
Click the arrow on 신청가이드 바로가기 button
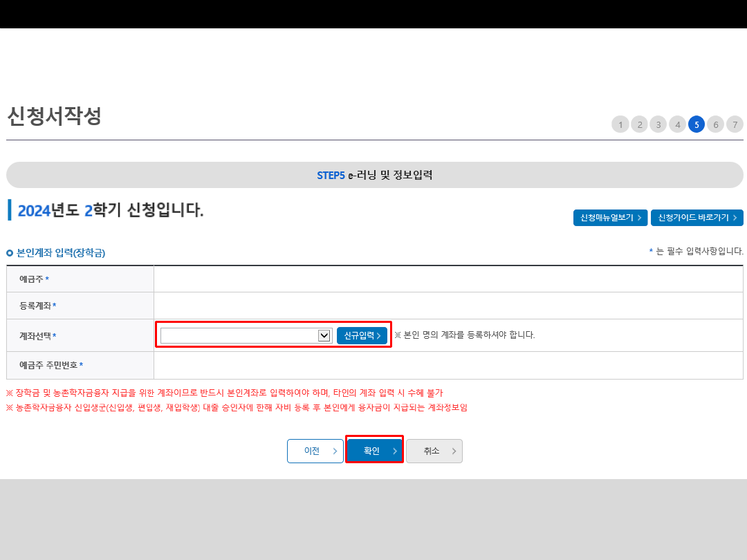[x=735, y=218]
